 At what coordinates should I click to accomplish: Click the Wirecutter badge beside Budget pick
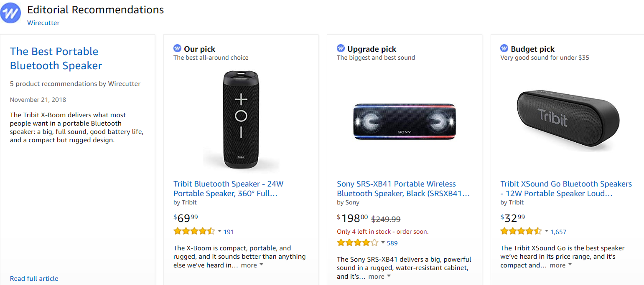pos(504,49)
